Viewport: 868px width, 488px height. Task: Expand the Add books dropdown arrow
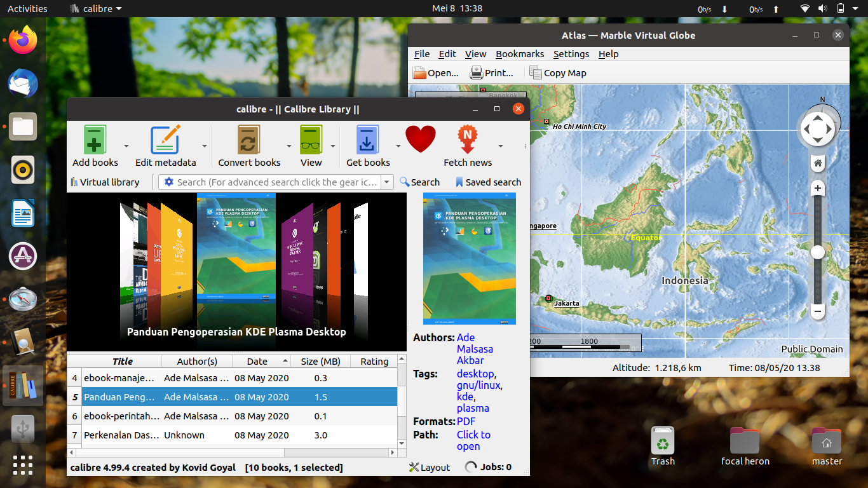(126, 146)
